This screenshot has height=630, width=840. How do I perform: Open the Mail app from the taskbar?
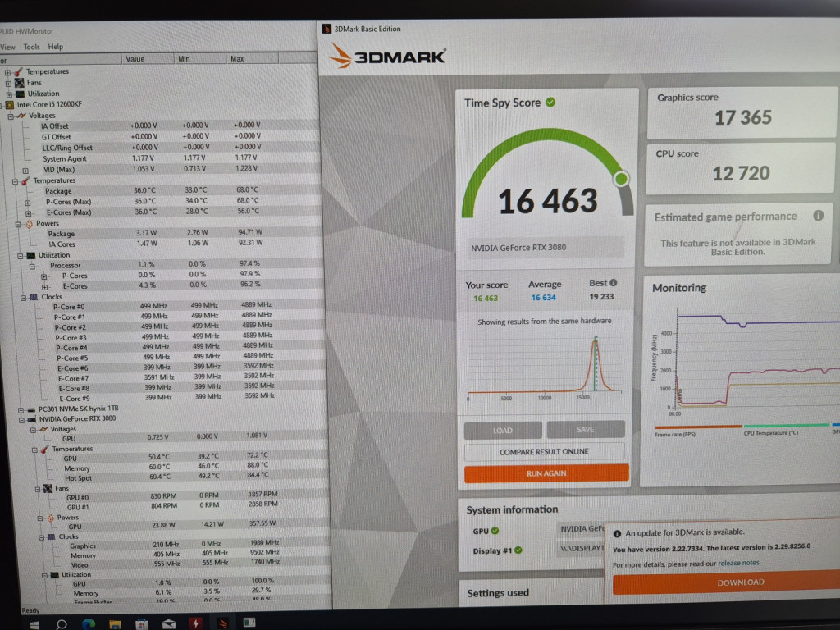pyautogui.click(x=169, y=623)
